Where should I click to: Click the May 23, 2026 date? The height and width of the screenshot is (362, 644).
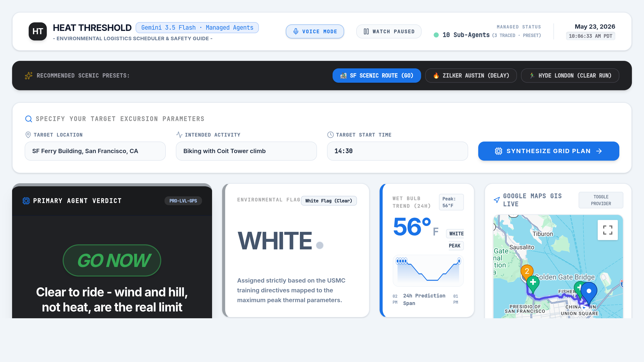[x=595, y=27]
